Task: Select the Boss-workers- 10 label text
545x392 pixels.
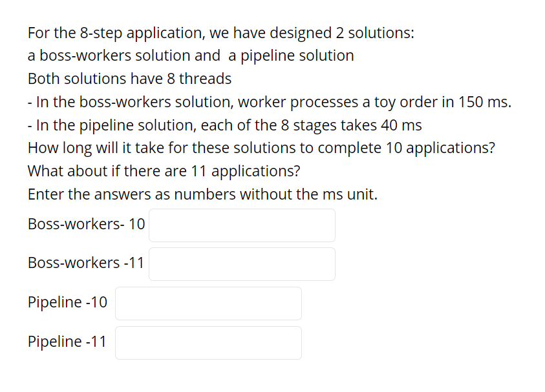Action: point(85,224)
